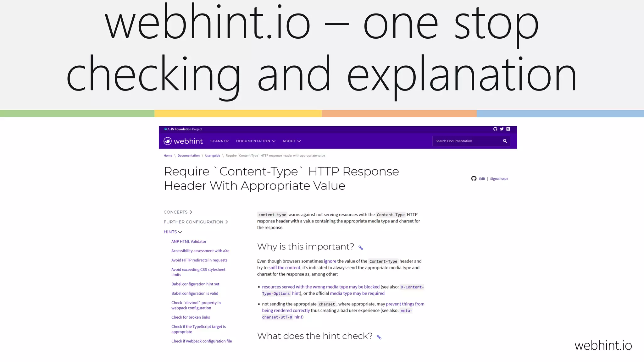This screenshot has height=362, width=644.
Task: Click GitHub octocat icon beside Edit
Action: coord(474,178)
